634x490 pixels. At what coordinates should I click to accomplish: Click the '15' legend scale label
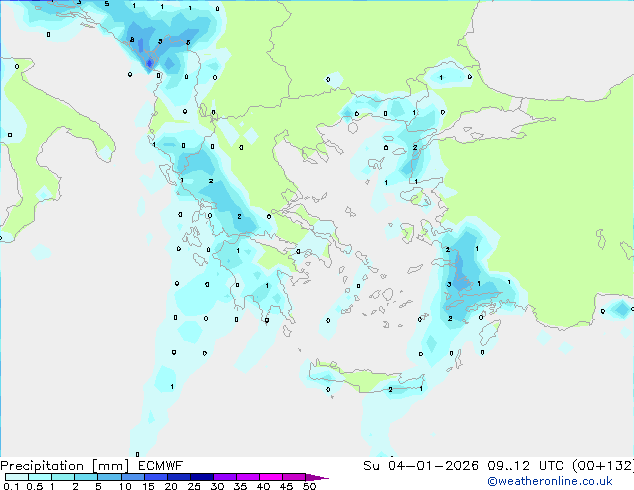tap(148, 486)
